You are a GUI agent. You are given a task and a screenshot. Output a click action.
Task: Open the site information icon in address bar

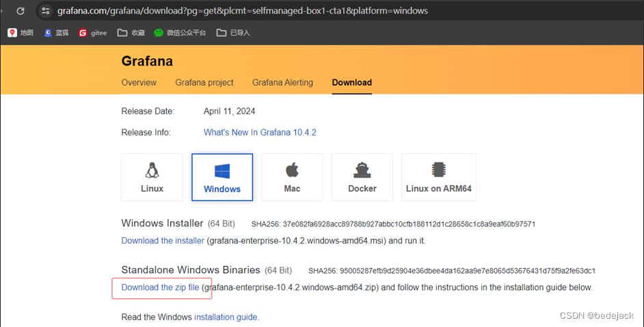46,11
